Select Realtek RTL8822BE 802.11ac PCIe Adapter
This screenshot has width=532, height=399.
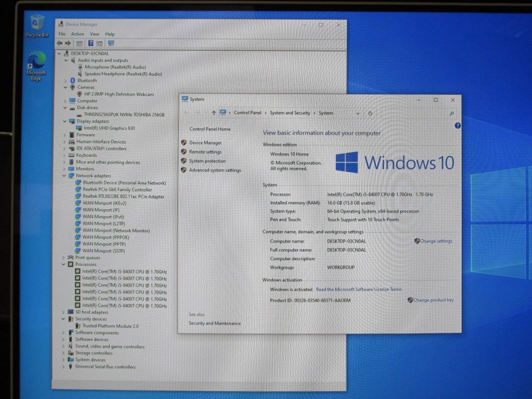(x=123, y=196)
